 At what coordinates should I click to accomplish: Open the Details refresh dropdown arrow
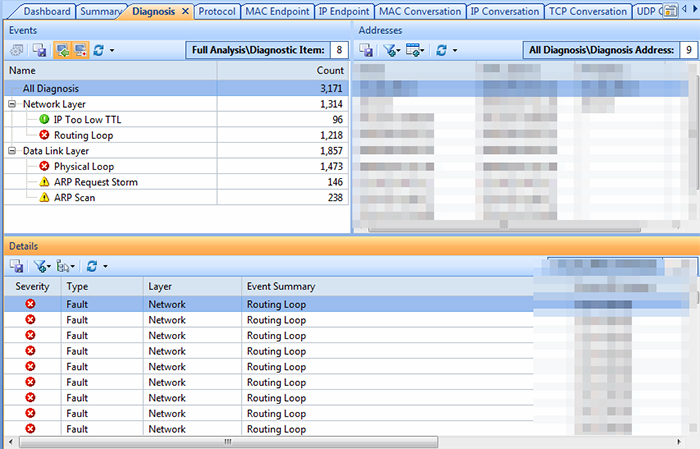[x=104, y=267]
